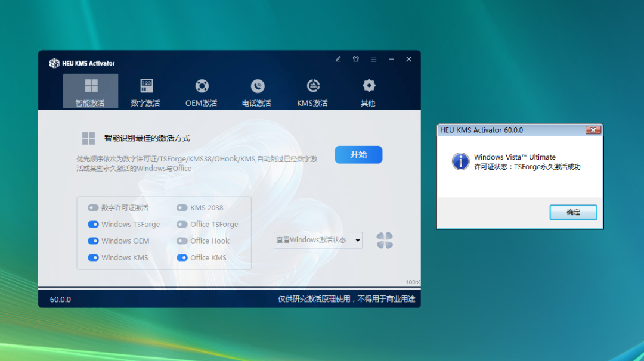Select the 智能激活 grid icon
644x361 pixels.
click(x=91, y=86)
